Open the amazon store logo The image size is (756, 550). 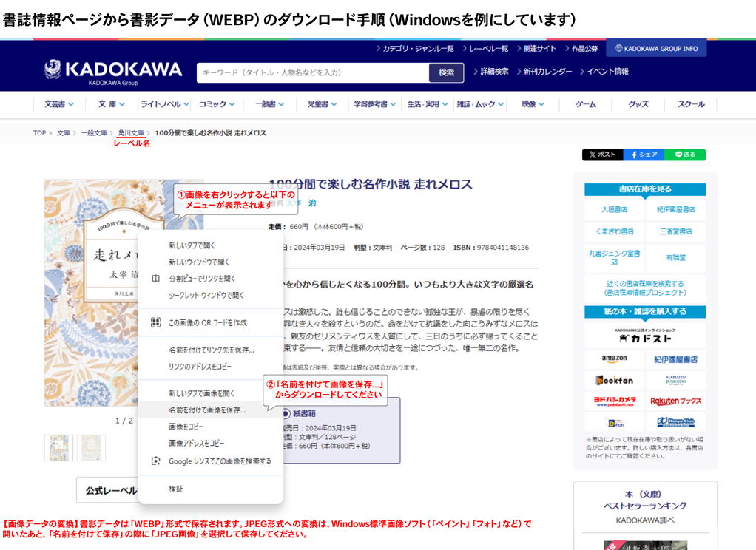tap(614, 359)
